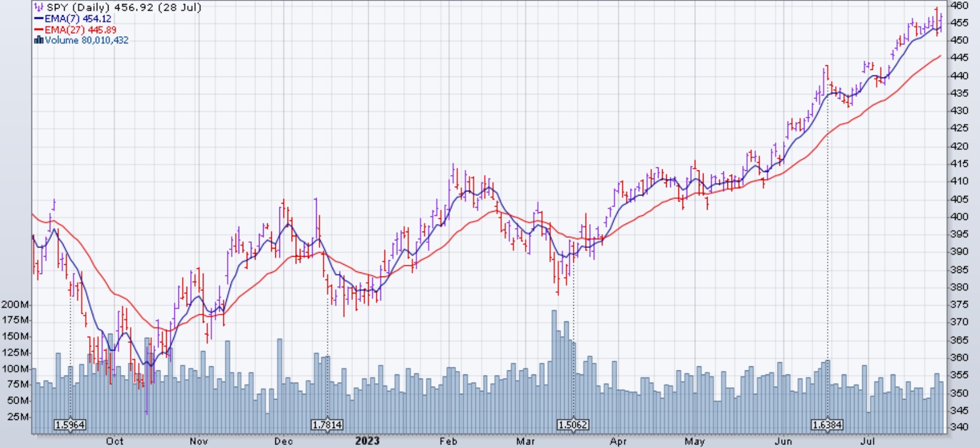Click the SPY price bar icon in legend
Image resolution: width=980 pixels, height=448 pixels.
pos(38,8)
